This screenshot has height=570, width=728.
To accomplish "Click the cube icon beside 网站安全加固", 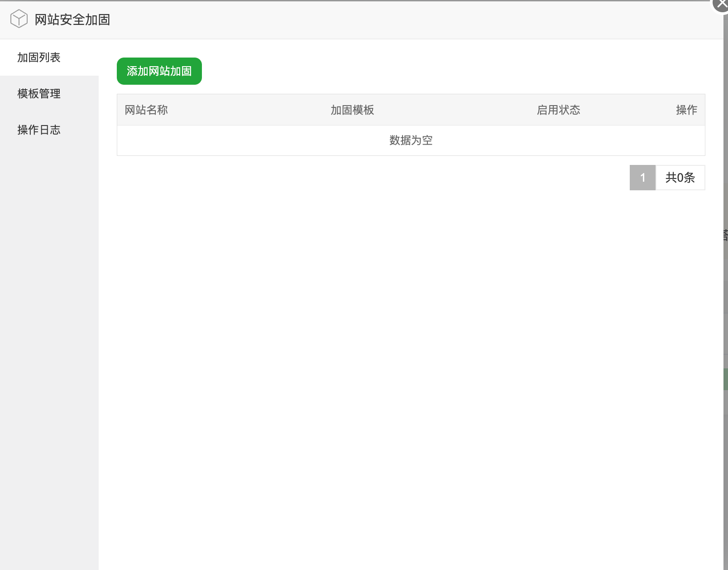I will 19,19.
